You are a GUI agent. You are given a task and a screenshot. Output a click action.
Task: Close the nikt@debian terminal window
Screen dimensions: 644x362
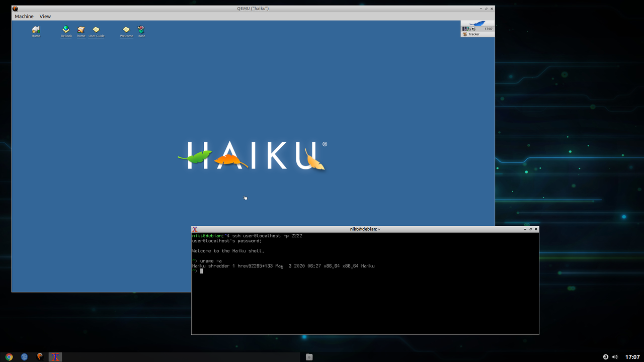(x=536, y=229)
